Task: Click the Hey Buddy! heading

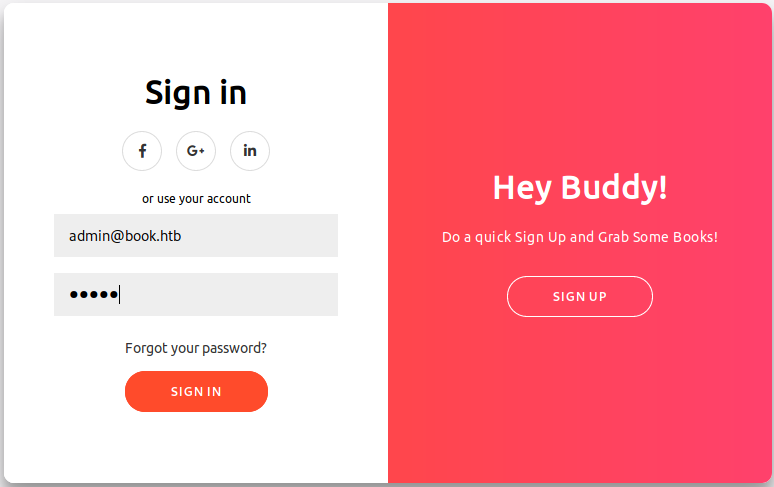Action: (580, 187)
